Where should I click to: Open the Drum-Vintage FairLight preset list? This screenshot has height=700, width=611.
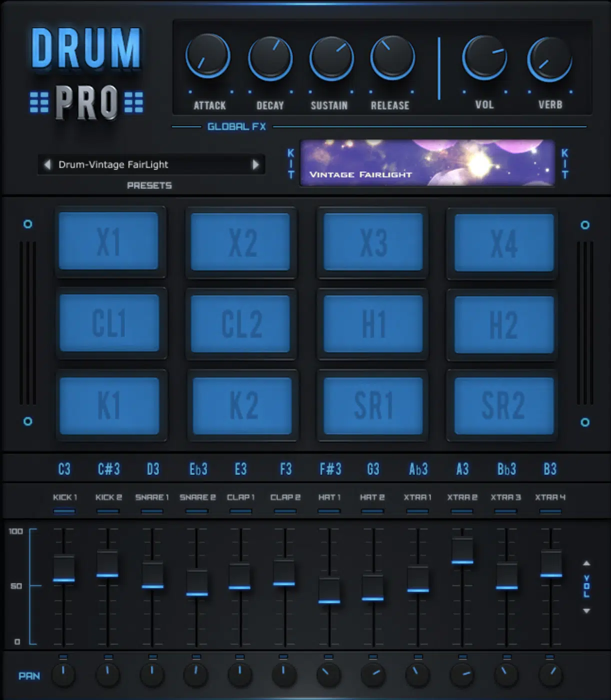pos(151,164)
